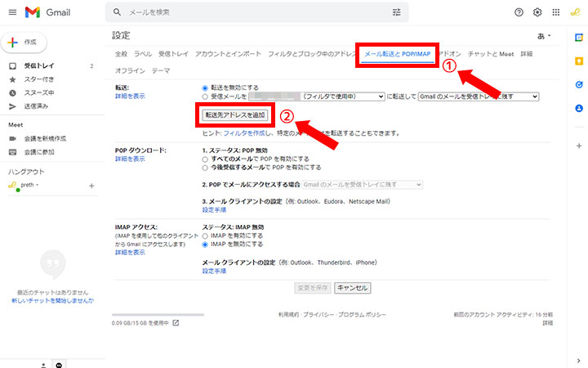
Task: Switch to the ラベル tab
Action: pos(143,54)
